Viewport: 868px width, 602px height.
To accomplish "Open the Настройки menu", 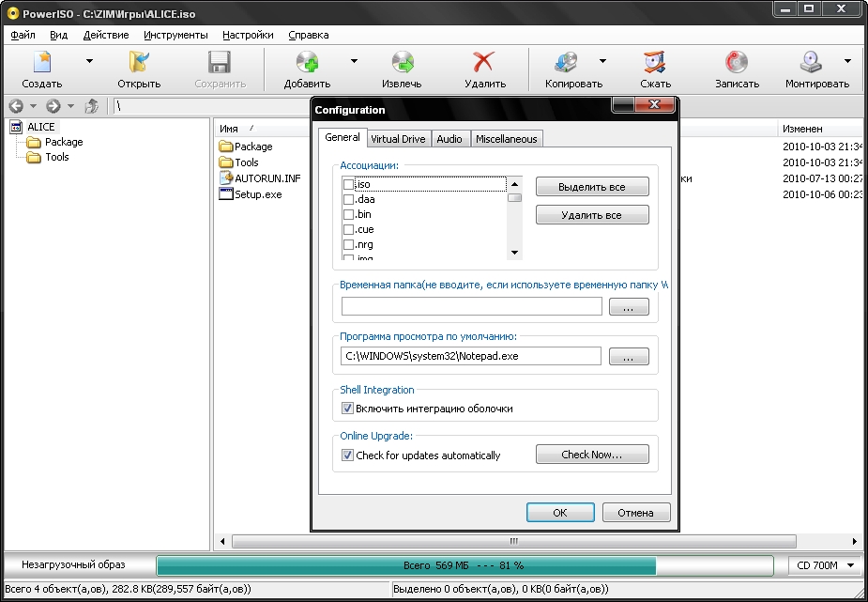I will tap(248, 35).
